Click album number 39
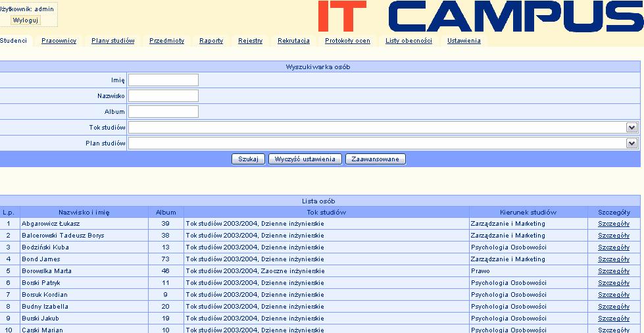Screen dimensions: 644x333 click(x=166, y=224)
